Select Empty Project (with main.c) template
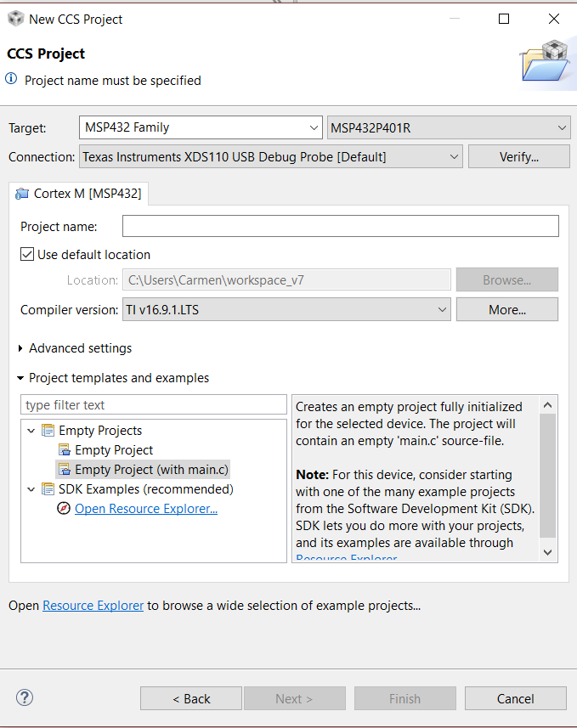577x728 pixels. point(151,469)
